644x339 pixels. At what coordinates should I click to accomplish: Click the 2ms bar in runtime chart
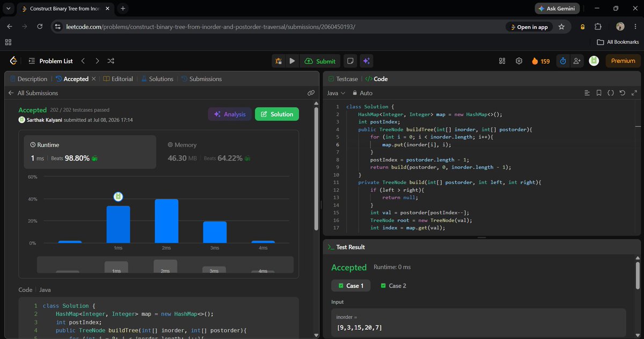166,221
